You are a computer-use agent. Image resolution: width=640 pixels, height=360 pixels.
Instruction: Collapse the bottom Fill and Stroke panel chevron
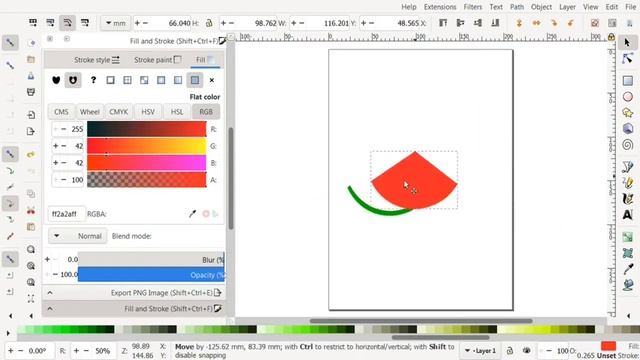pos(50,309)
